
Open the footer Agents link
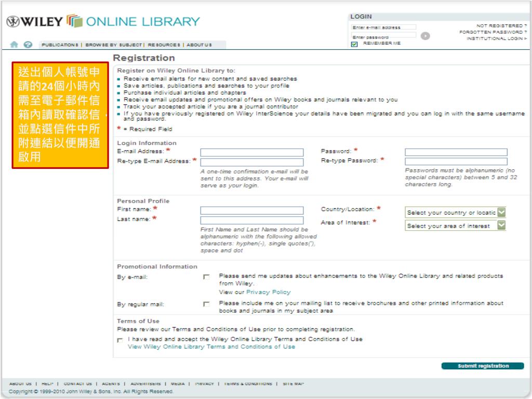111,384
